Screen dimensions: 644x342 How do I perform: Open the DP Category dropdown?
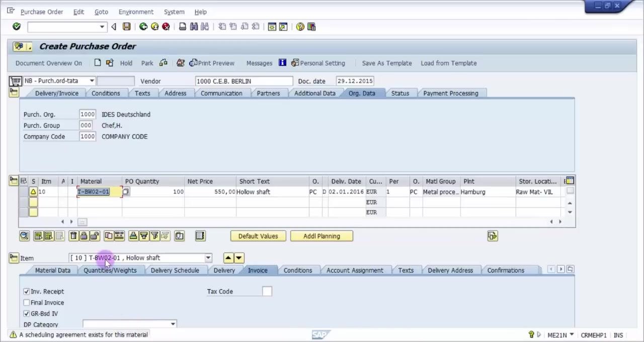tap(173, 324)
